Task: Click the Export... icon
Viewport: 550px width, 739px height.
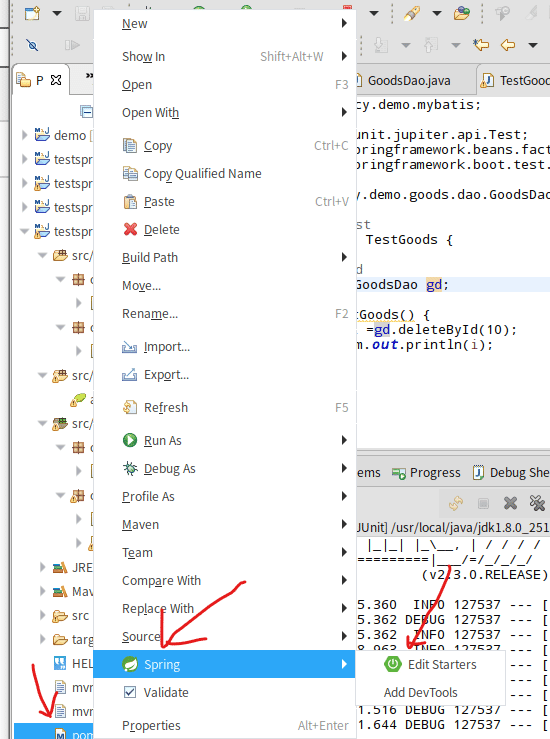Action: click(130, 375)
